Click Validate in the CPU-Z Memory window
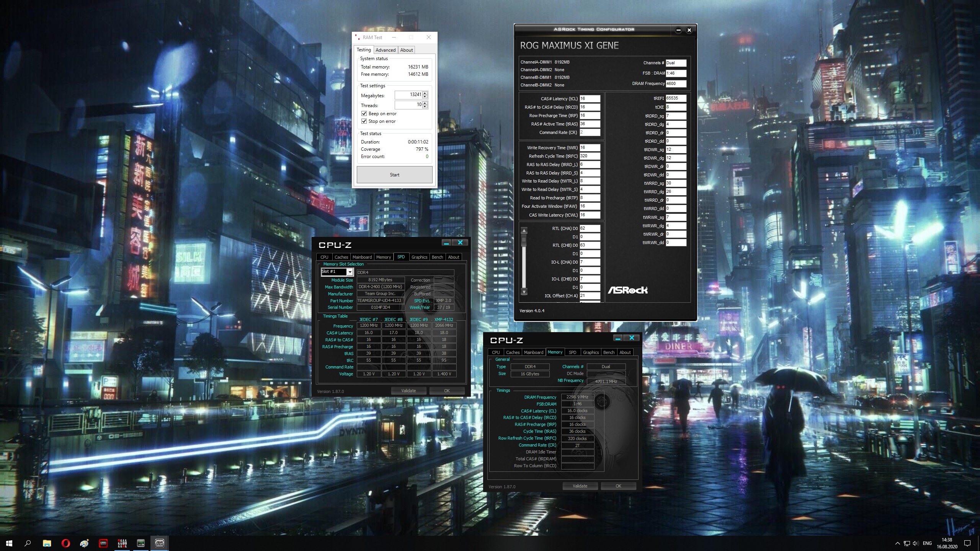The image size is (980, 551). (580, 486)
